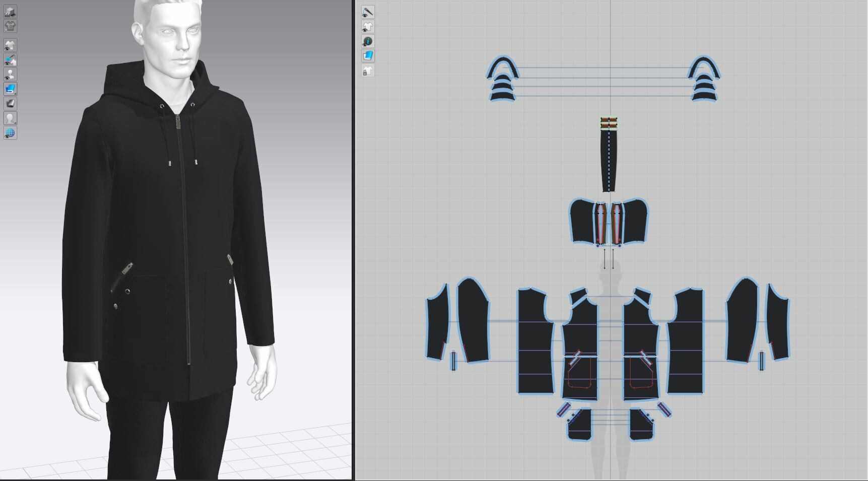Toggle garment visibility with the shirt-eye icon

10,44
